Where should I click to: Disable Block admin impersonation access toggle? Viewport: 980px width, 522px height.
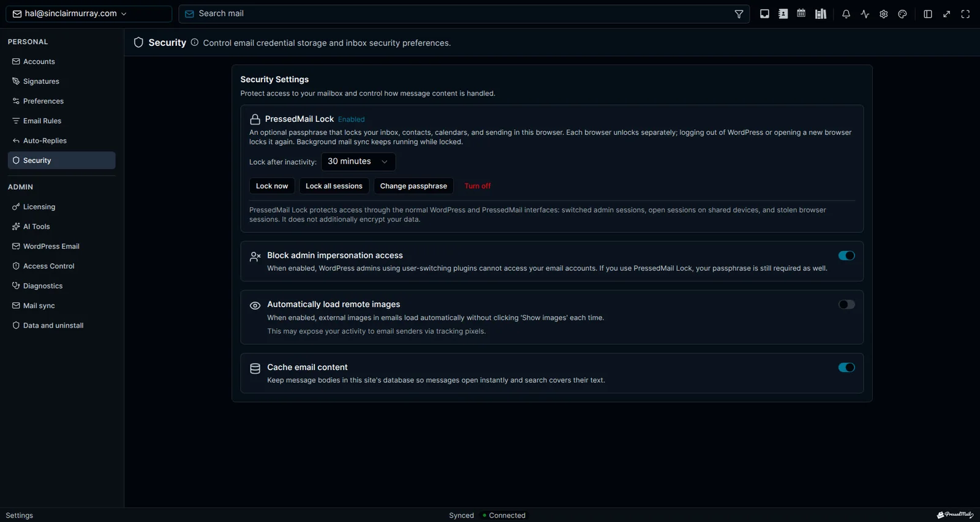click(x=846, y=255)
